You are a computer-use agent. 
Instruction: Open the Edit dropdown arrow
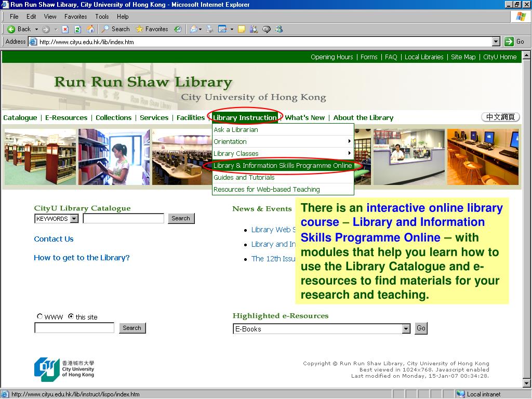pos(232,29)
